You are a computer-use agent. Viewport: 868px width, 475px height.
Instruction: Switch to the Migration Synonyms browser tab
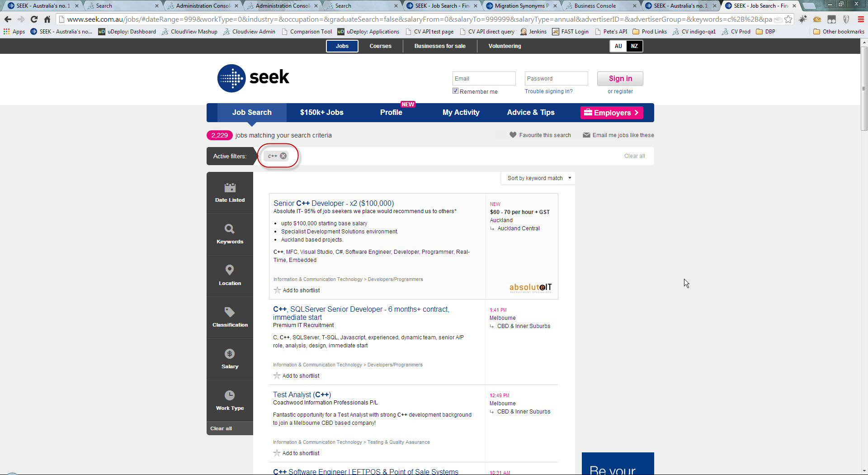point(522,6)
